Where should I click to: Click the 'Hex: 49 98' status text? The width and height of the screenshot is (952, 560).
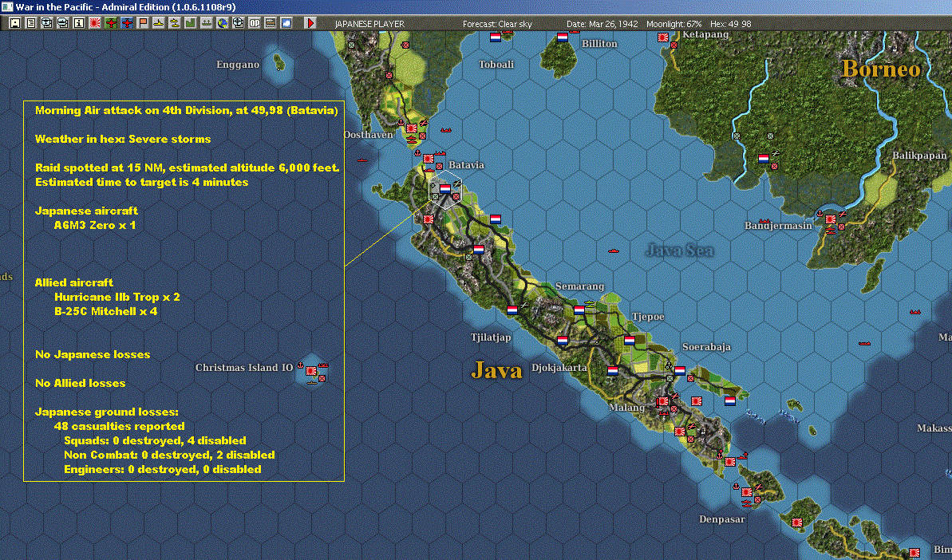[x=730, y=24]
